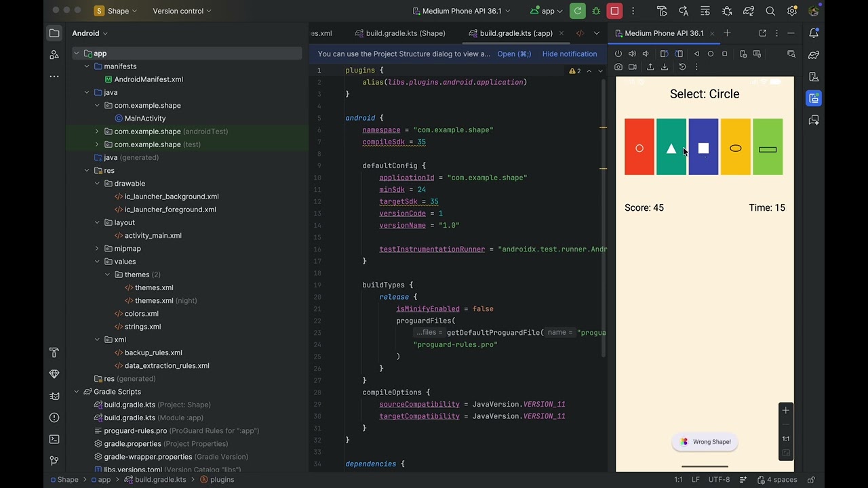Click the UTF-8 encoding indicator
The width and height of the screenshot is (868, 488).
[719, 480]
